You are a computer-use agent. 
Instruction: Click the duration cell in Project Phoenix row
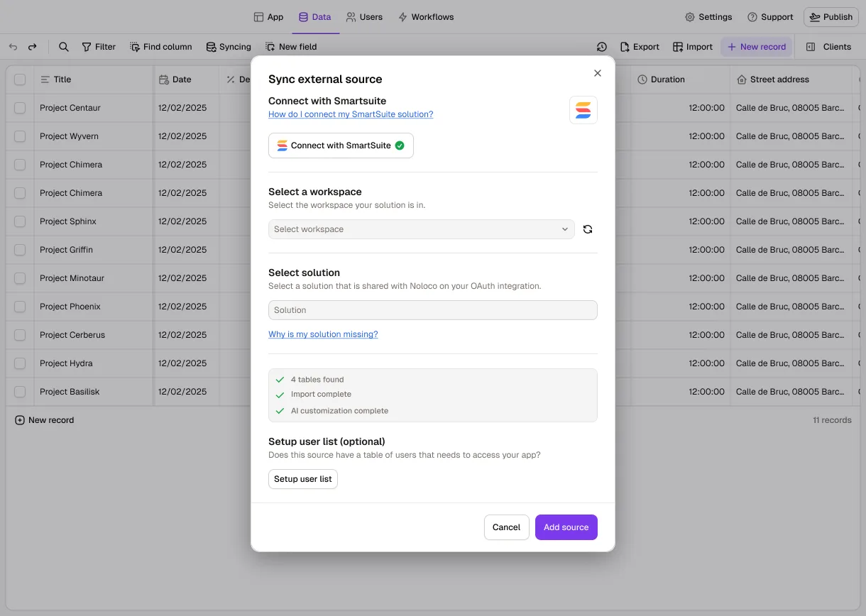(x=681, y=307)
